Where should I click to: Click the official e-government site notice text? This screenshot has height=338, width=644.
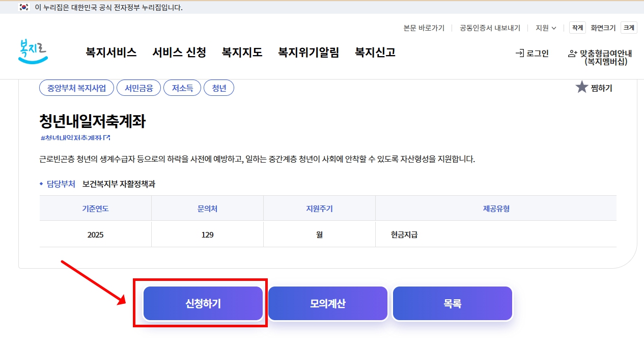(108, 8)
